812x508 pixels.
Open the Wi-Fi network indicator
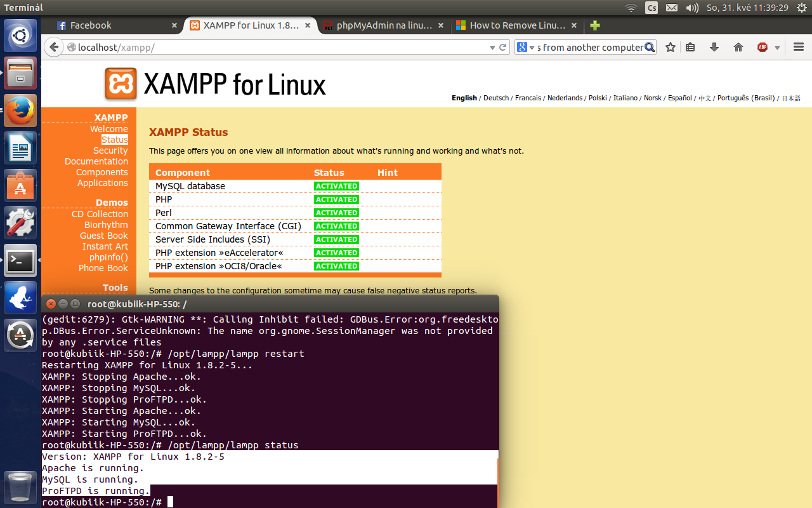coord(631,8)
